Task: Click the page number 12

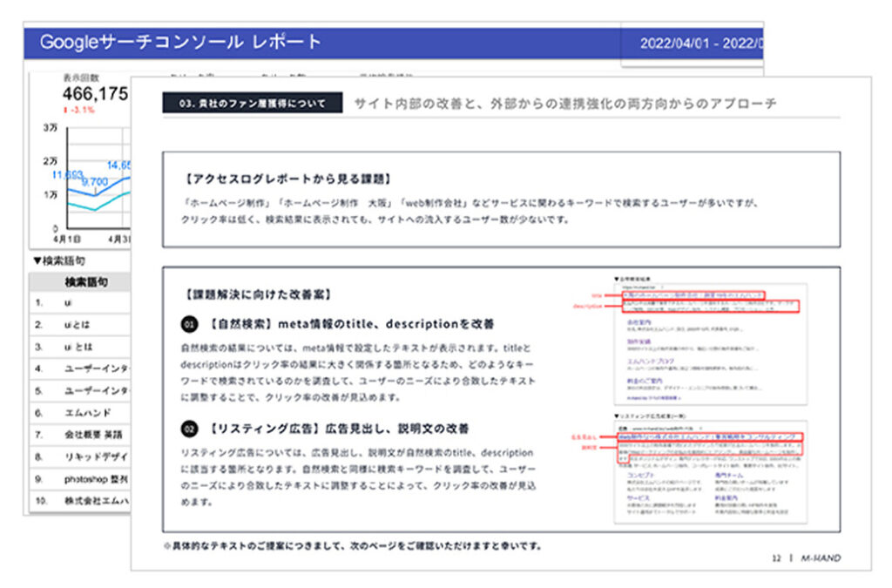Action: click(x=776, y=558)
